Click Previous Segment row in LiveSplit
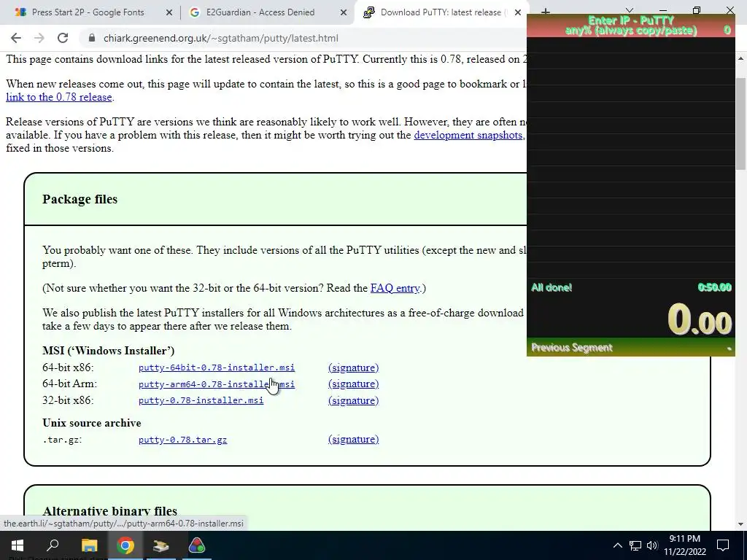 tap(631, 348)
